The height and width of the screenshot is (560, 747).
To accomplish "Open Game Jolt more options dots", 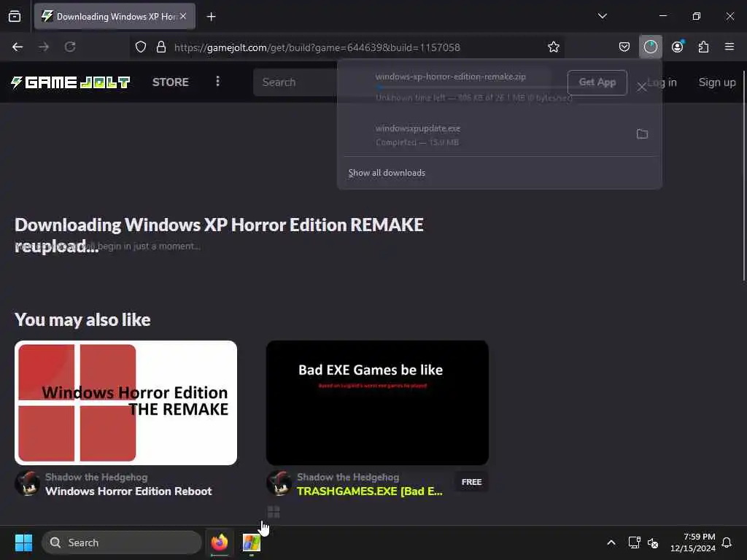I will pyautogui.click(x=217, y=82).
